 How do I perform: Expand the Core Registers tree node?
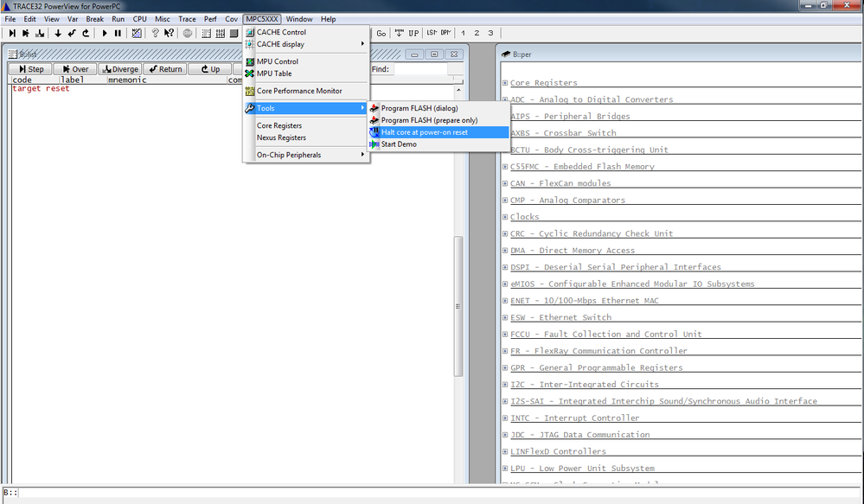(505, 83)
